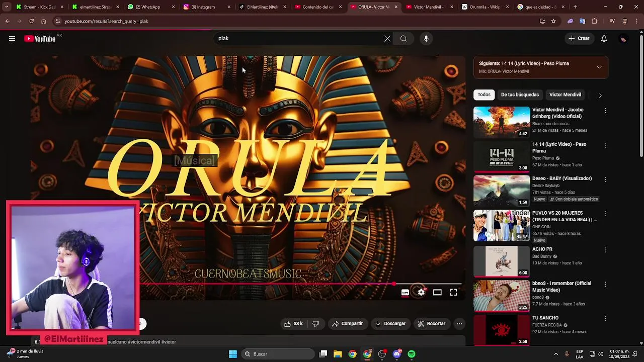The height and width of the screenshot is (362, 644).
Task: Show more filter chips with the arrow
Action: point(600,95)
